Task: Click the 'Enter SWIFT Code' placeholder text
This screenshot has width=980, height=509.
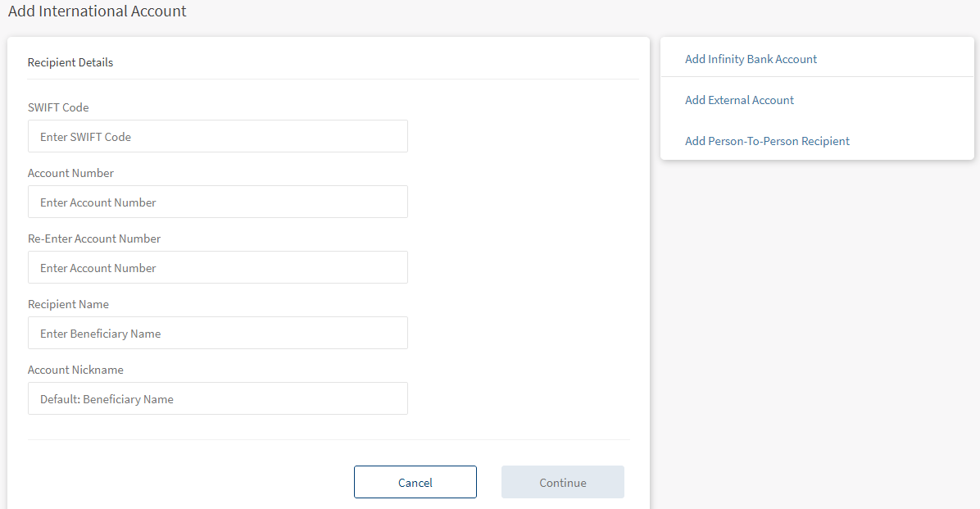Action: (x=85, y=137)
